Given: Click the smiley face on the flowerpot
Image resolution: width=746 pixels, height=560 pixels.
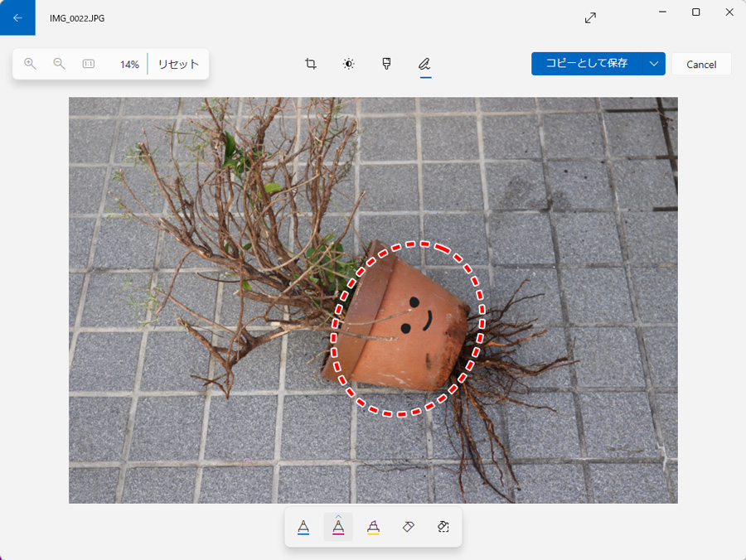Looking at the screenshot, I should (x=419, y=315).
